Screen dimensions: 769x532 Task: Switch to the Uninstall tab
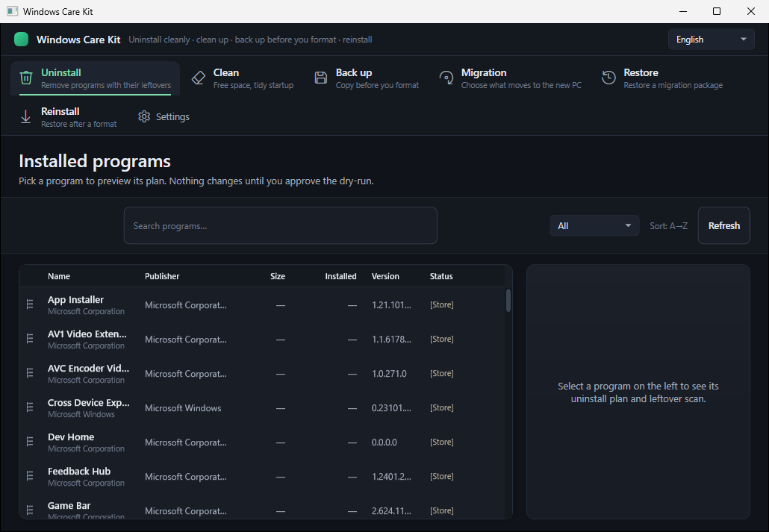tap(95, 78)
